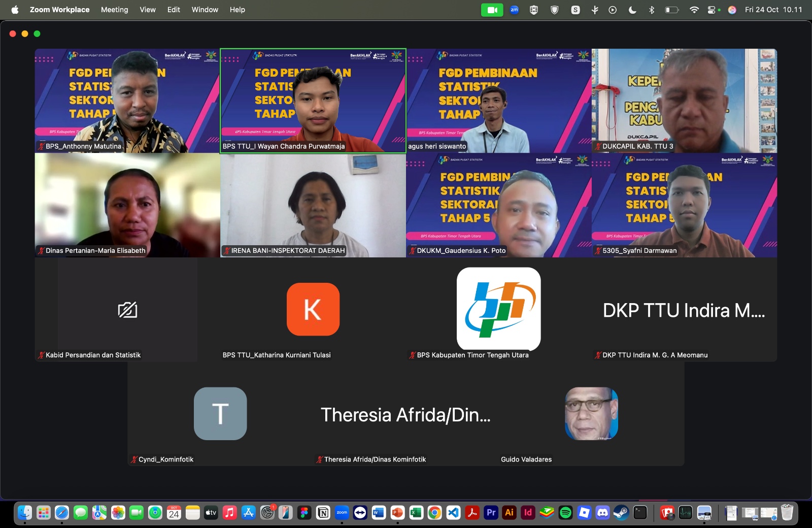Toggle the Focus moon icon
The height and width of the screenshot is (528, 812).
tap(632, 10)
